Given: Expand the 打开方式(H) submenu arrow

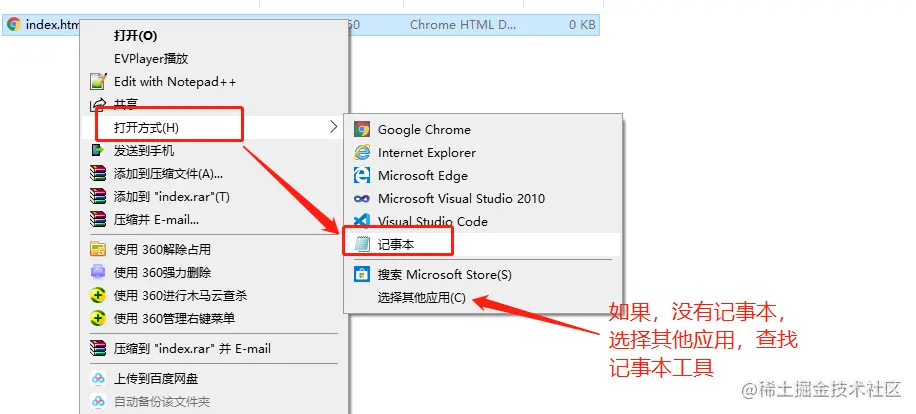Looking at the screenshot, I should click(334, 127).
